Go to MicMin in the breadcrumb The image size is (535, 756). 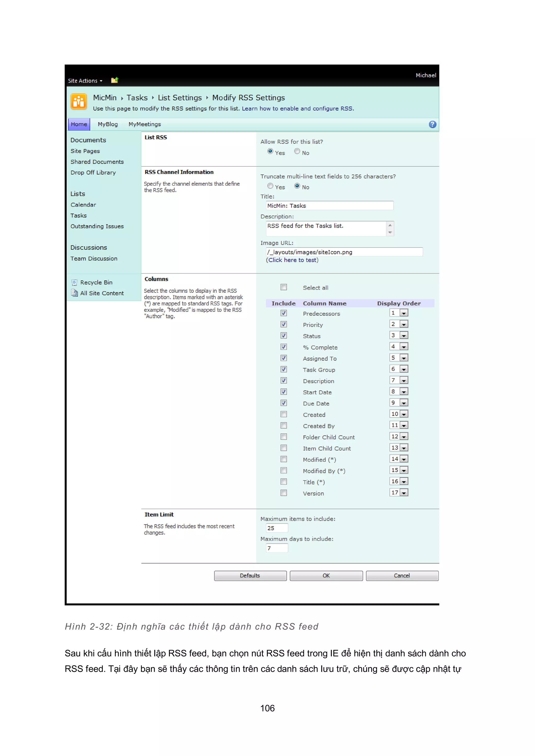[x=105, y=98]
